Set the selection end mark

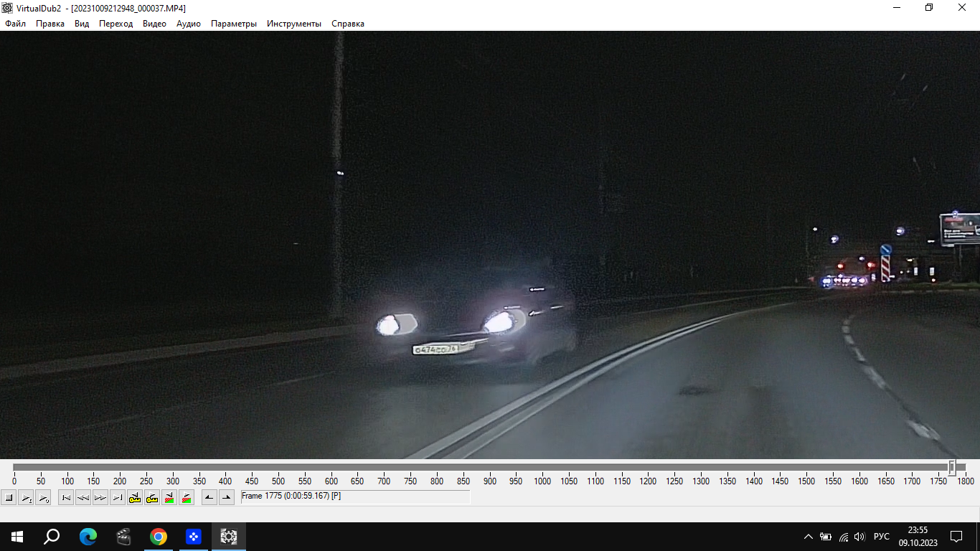click(227, 497)
